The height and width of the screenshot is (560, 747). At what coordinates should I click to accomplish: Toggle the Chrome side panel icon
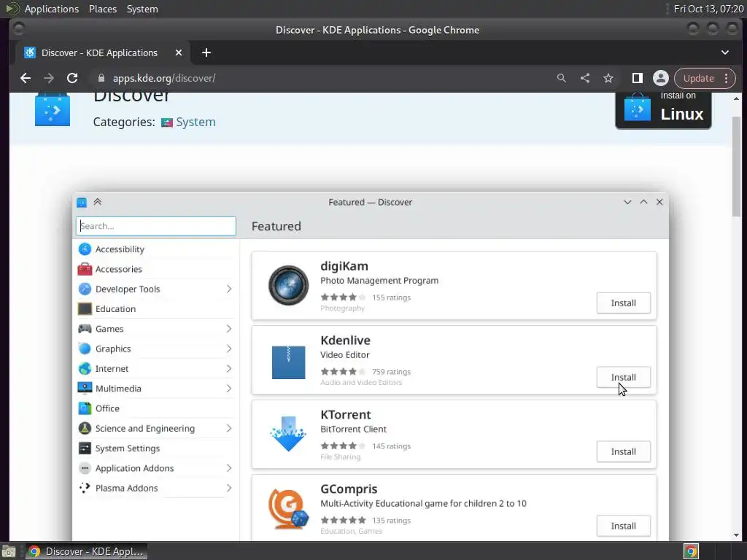coord(637,78)
